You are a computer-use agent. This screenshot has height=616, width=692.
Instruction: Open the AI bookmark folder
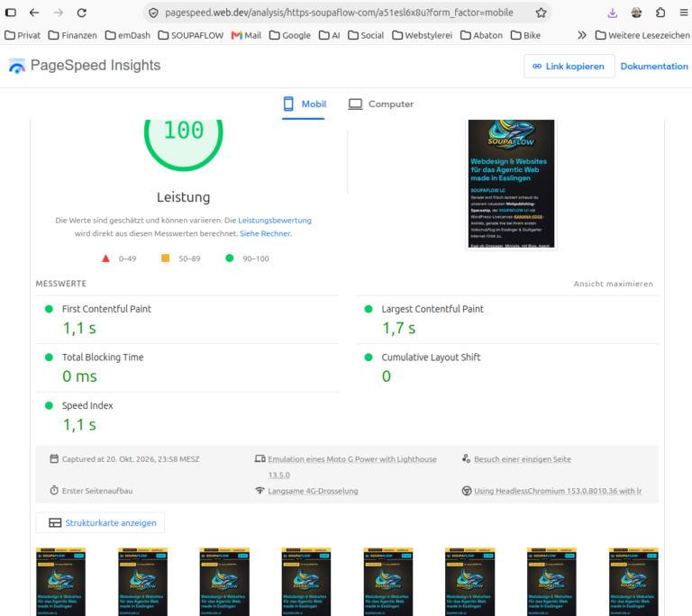pyautogui.click(x=329, y=35)
